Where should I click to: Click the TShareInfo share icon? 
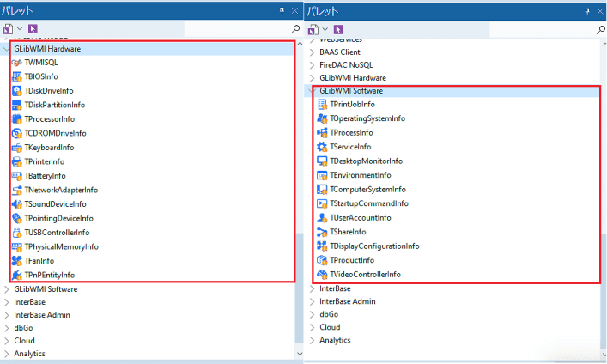322,232
